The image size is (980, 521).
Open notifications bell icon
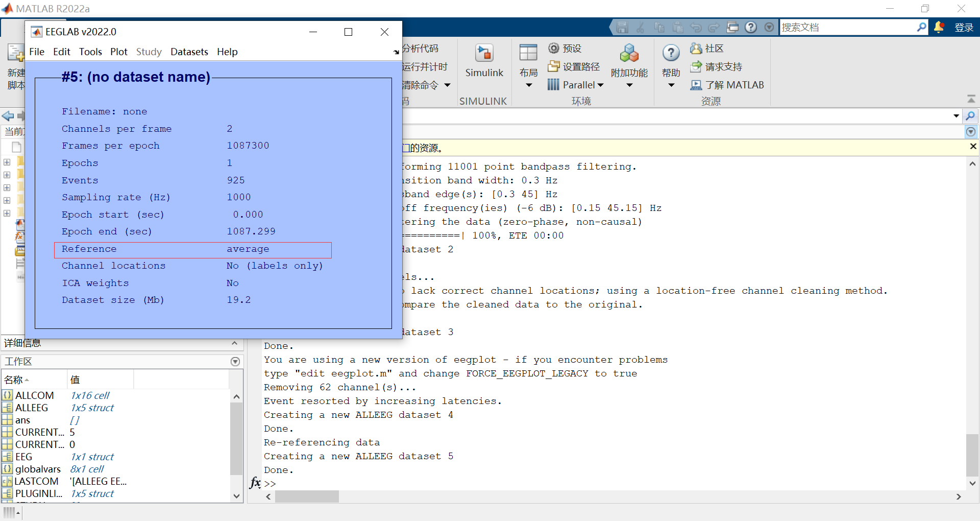pos(939,27)
